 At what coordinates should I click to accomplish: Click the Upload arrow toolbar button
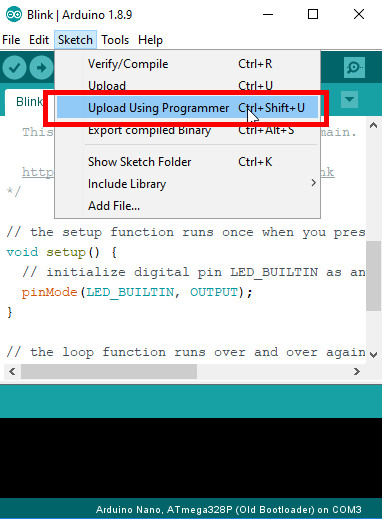coord(41,68)
